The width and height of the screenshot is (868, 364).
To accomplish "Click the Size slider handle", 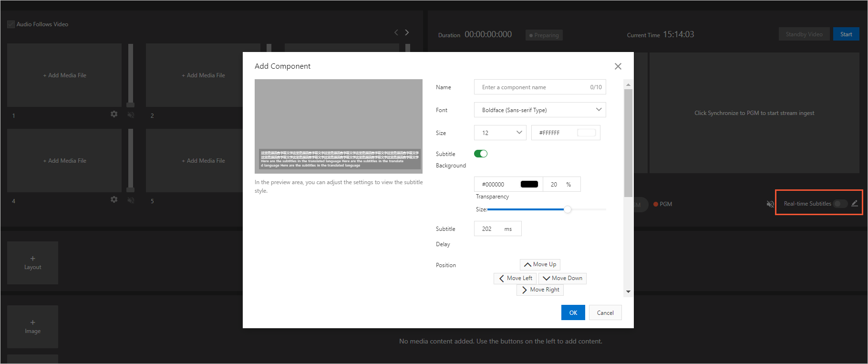I will (568, 209).
